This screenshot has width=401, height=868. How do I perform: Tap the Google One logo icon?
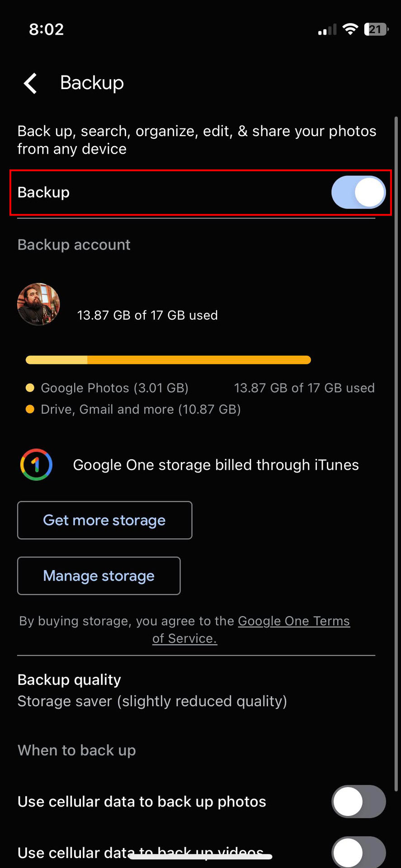coord(36,465)
